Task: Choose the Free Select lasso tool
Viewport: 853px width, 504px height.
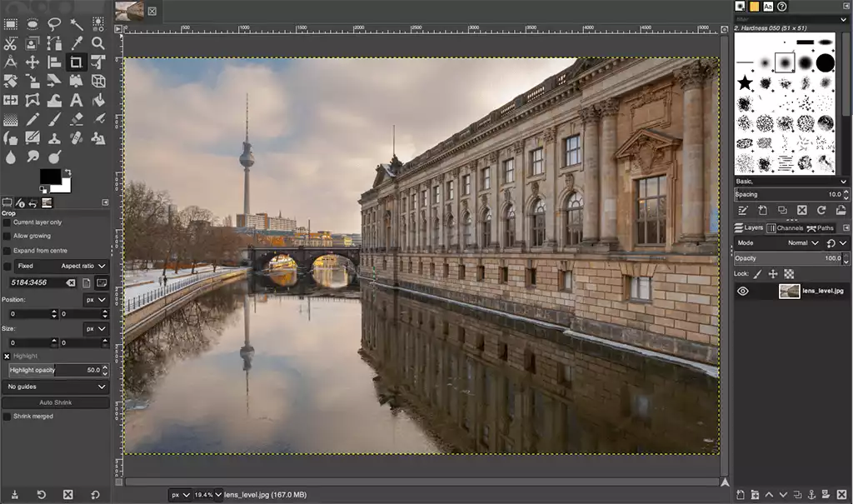Action: point(54,24)
